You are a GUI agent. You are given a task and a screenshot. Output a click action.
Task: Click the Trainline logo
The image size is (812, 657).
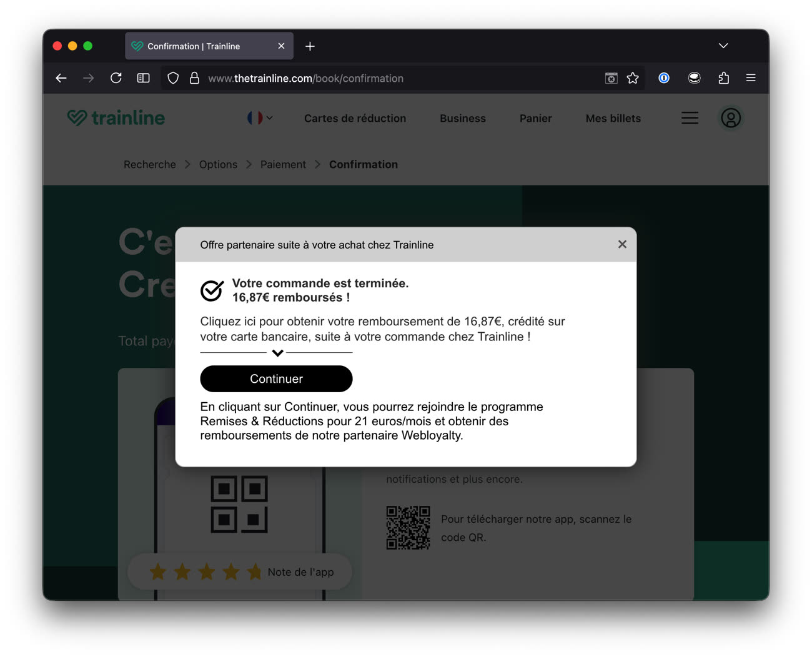click(116, 118)
